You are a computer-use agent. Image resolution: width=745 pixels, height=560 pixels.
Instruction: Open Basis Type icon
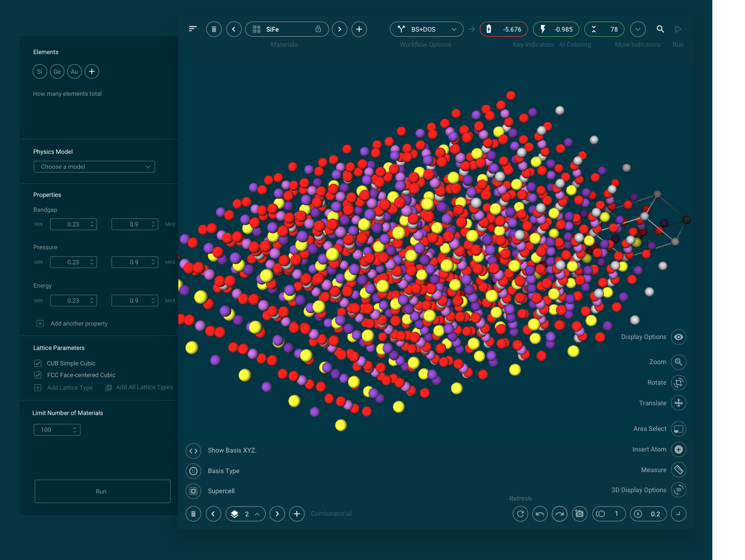tap(193, 471)
